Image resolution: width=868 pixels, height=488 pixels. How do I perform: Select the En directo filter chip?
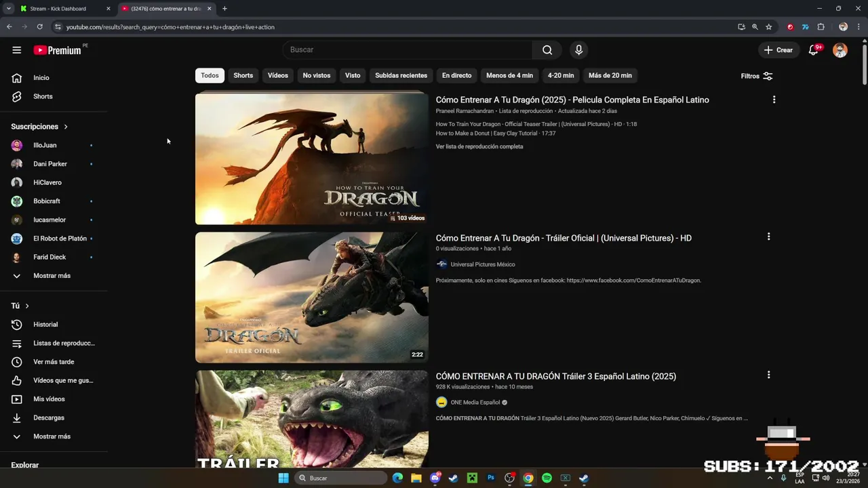456,75
